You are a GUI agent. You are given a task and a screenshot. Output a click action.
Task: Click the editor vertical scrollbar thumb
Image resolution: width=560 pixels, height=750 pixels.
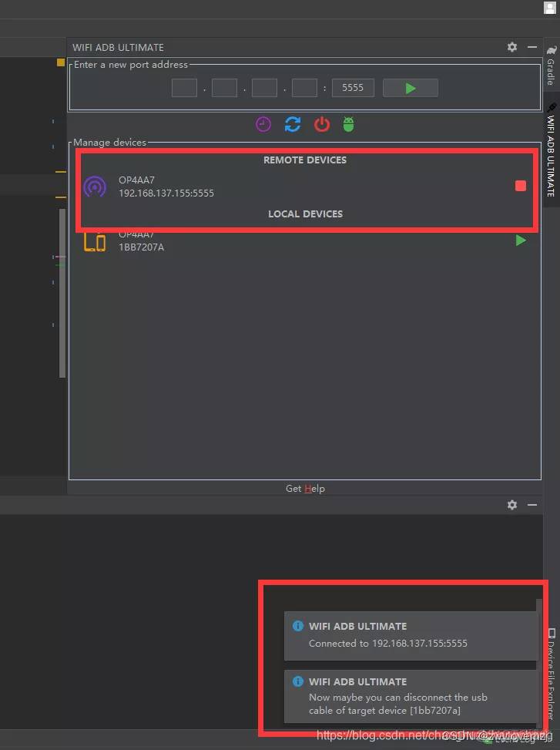point(62,293)
